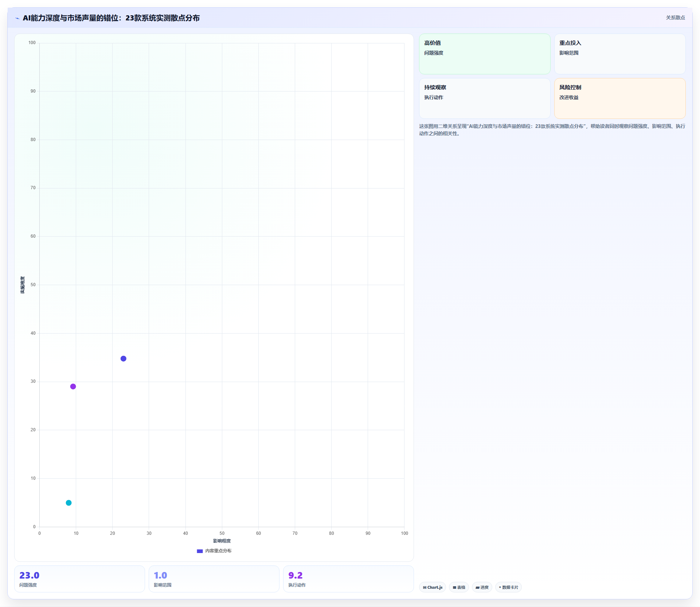The width and height of the screenshot is (700, 607).
Task: Click the 关系散点 label in header
Action: (x=675, y=17)
